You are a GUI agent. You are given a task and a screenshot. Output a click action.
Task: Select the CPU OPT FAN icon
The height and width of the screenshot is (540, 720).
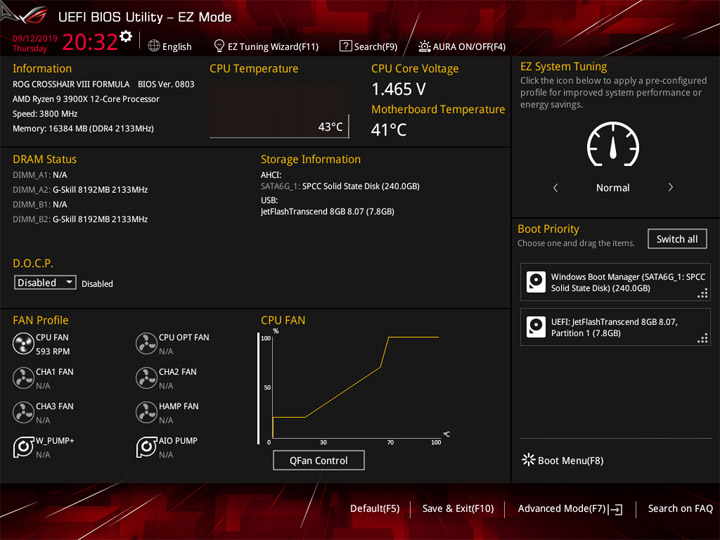click(146, 343)
